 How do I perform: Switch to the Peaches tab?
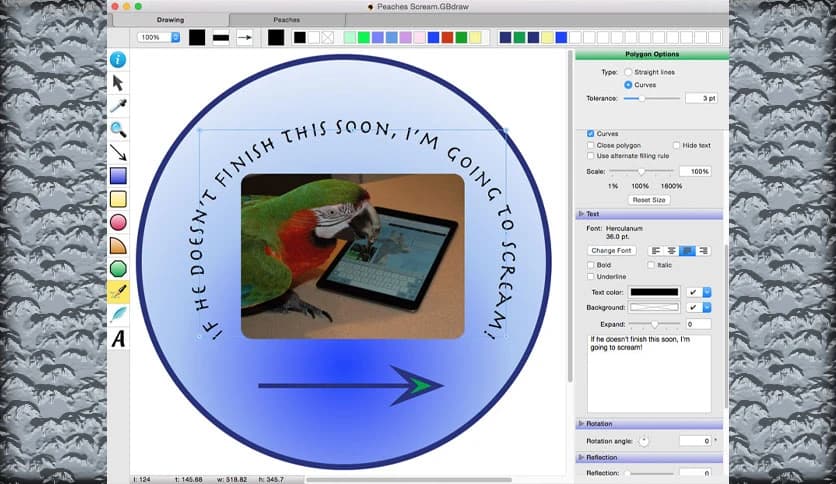(286, 19)
